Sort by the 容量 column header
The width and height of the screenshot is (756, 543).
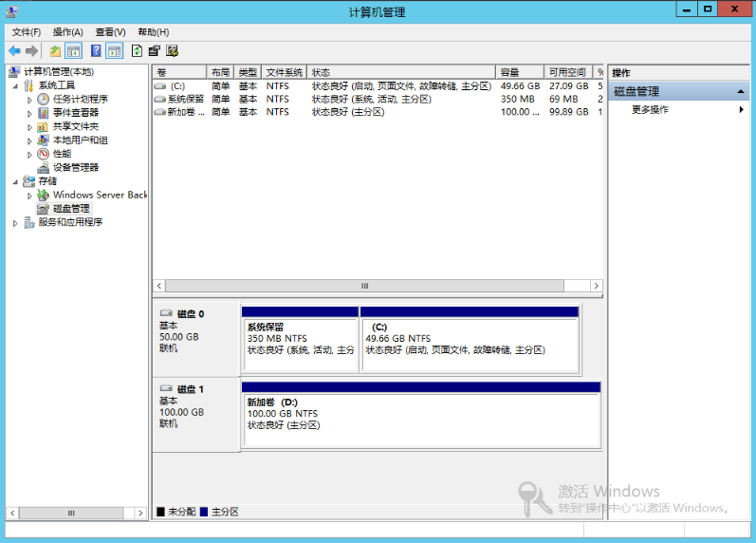(520, 72)
